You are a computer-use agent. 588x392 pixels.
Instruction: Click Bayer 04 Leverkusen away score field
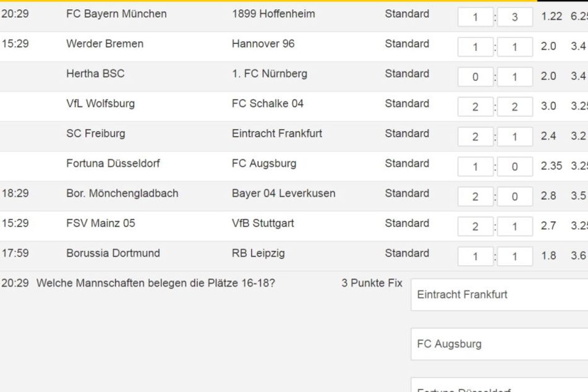[515, 197]
